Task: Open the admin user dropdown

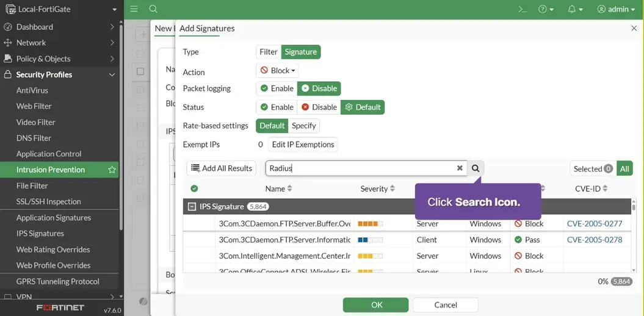Action: (616, 9)
